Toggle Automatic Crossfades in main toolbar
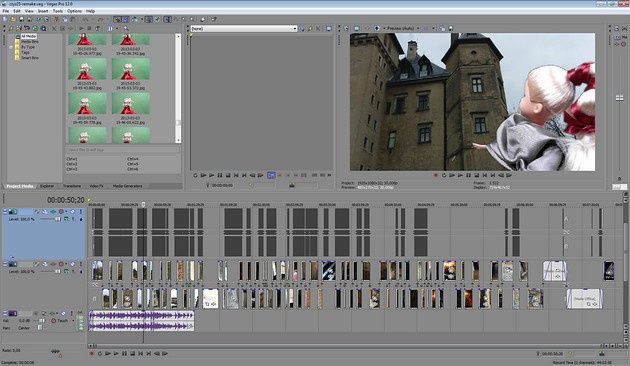630x366 pixels. coord(125,19)
